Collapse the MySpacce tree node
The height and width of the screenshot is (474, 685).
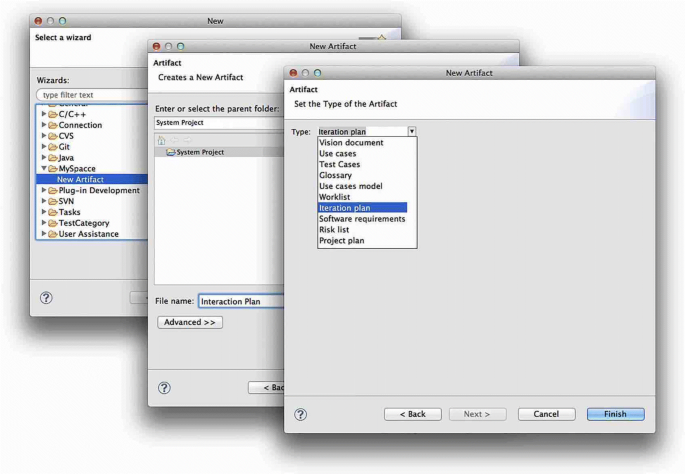click(43, 169)
